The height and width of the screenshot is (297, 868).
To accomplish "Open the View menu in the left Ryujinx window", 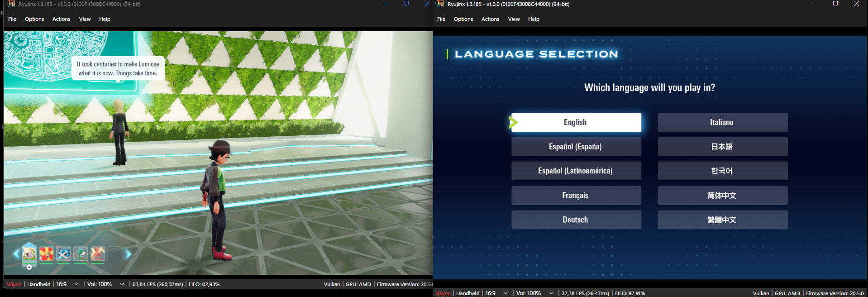I will (85, 19).
